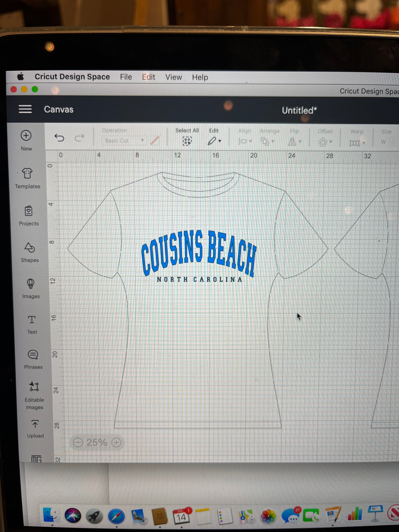Undo the last action
Screen dimensions: 399x532
(x=59, y=138)
